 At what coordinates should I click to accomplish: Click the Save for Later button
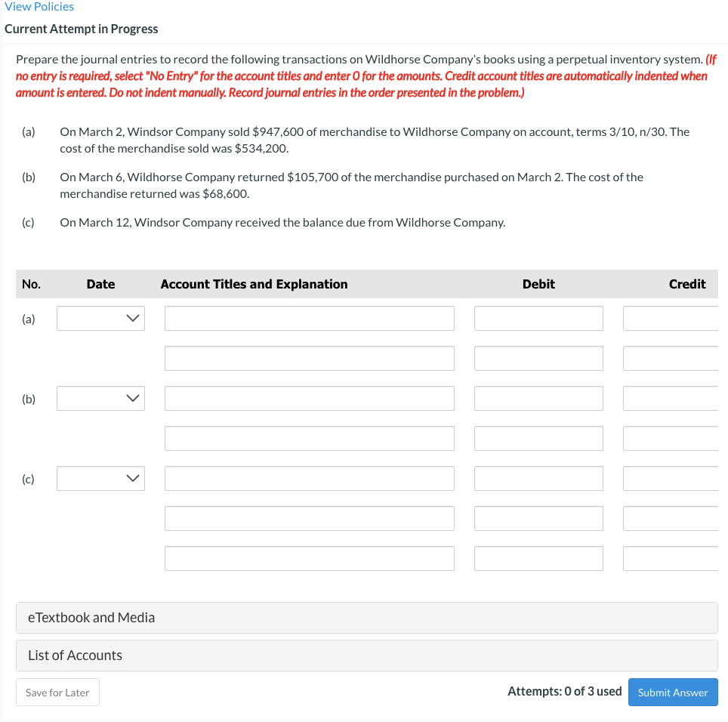(x=57, y=692)
